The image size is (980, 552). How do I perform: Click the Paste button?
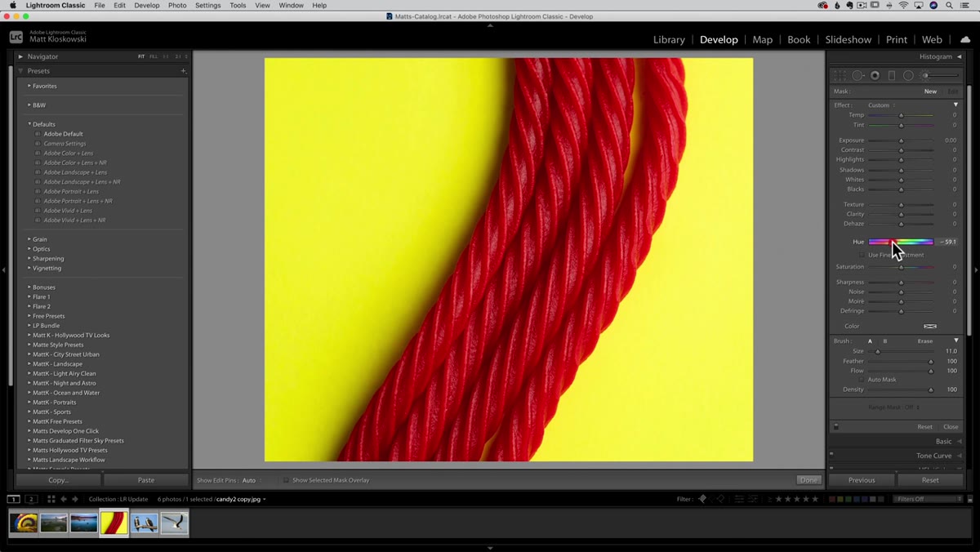coord(146,480)
